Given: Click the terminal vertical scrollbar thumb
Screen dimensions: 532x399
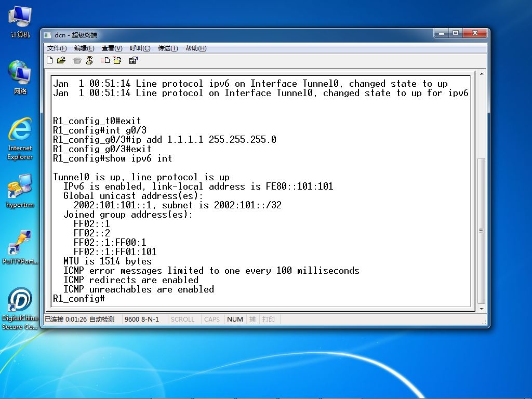Looking at the screenshot, I should pyautogui.click(x=481, y=231).
